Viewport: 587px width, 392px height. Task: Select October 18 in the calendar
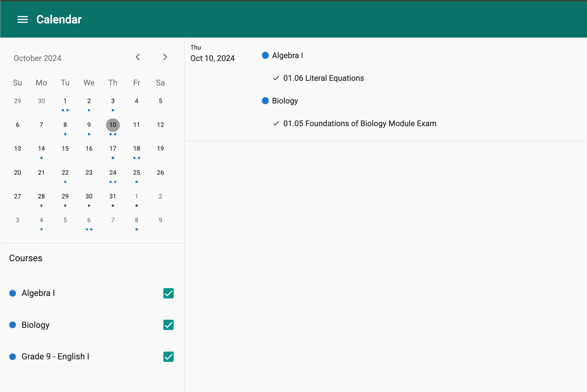click(x=136, y=149)
